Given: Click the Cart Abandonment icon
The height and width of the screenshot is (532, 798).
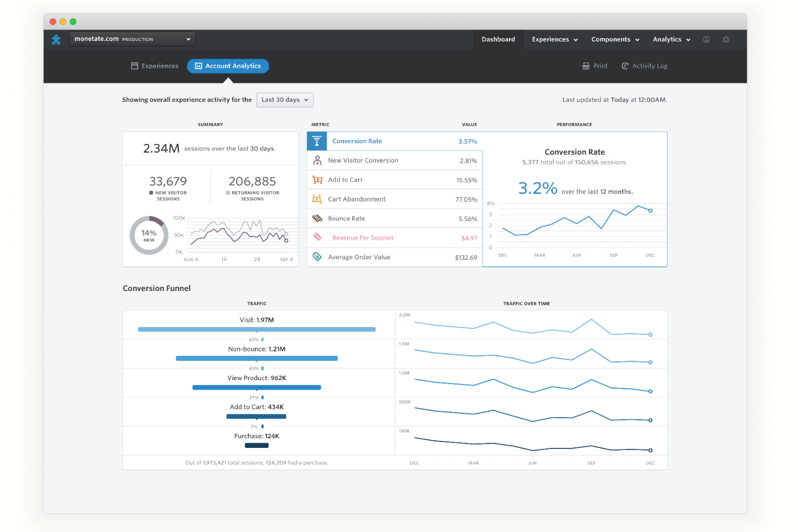Looking at the screenshot, I should click(x=318, y=199).
